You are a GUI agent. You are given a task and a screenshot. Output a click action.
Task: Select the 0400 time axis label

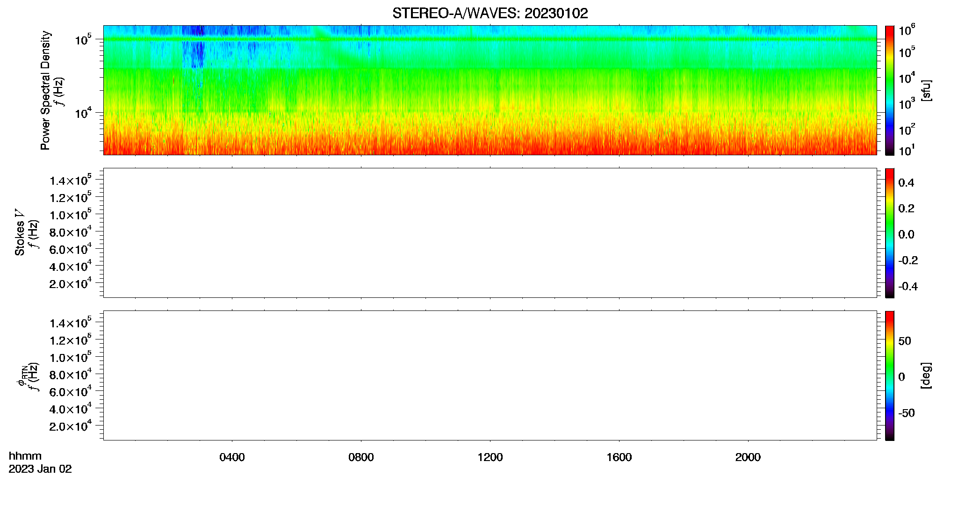232,457
